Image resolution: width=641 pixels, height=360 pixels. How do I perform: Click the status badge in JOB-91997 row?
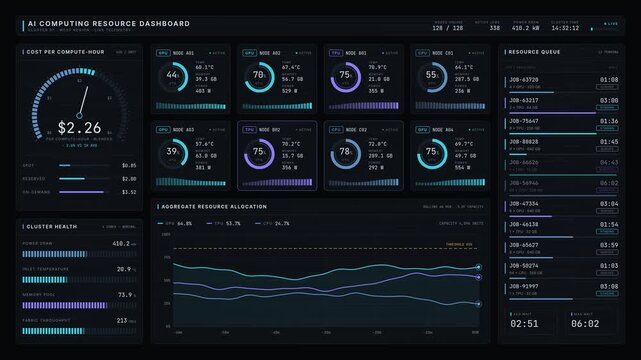[x=607, y=293]
